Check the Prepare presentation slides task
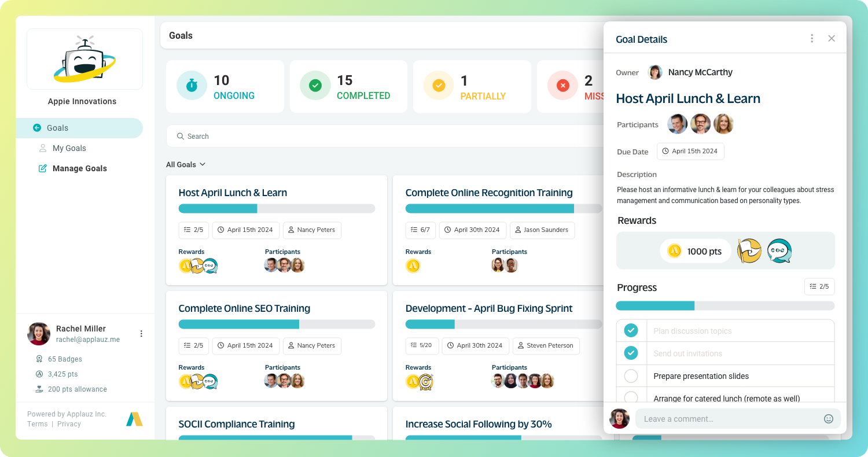 (x=631, y=376)
